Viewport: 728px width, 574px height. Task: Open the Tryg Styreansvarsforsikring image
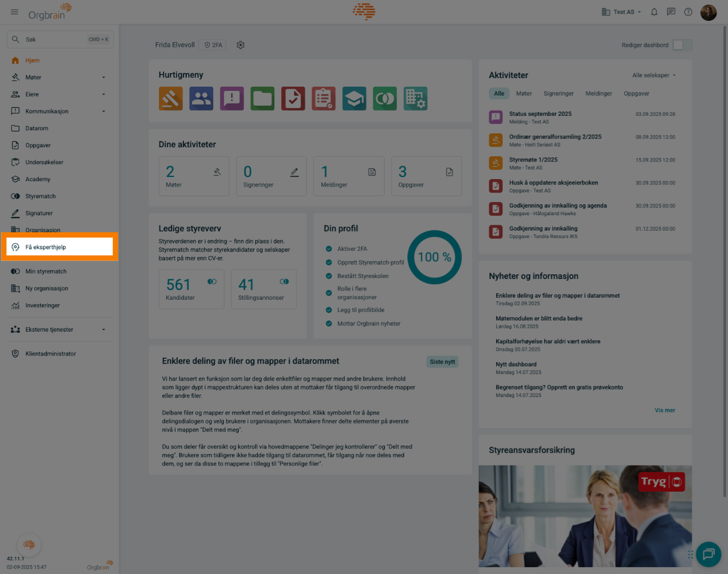(585, 516)
